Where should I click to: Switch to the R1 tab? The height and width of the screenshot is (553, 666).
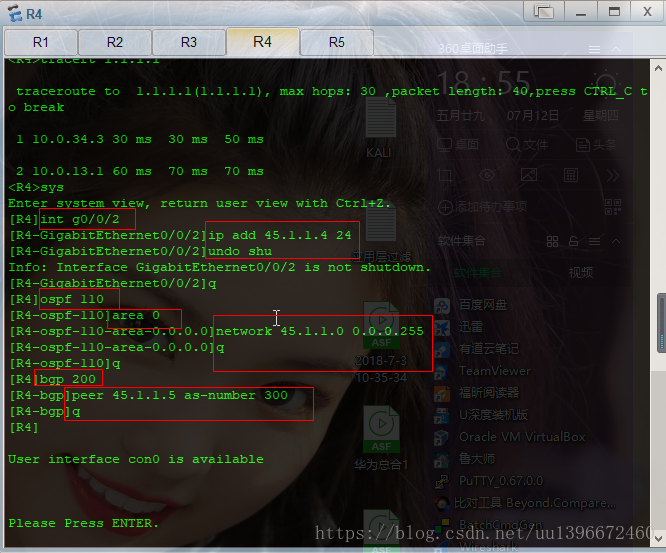point(41,42)
